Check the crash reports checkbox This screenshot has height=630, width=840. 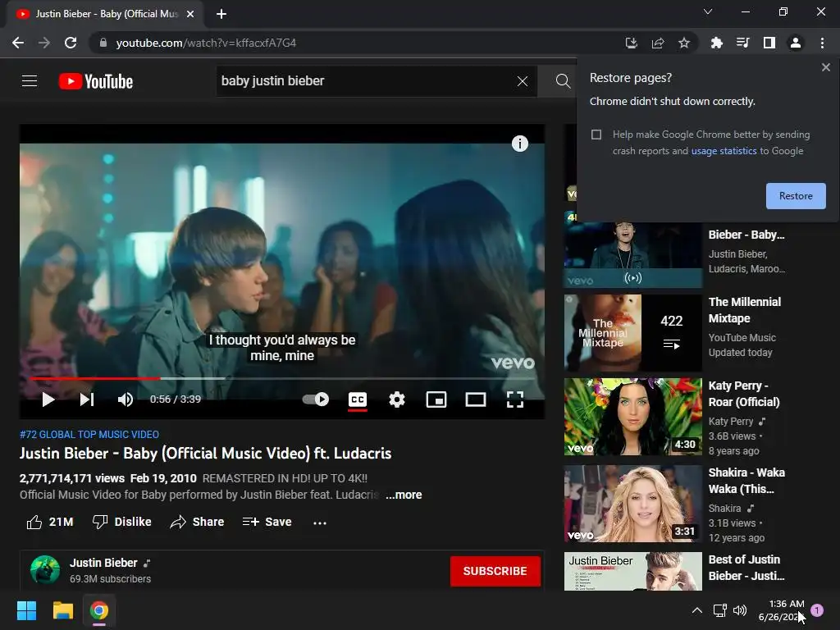596,135
